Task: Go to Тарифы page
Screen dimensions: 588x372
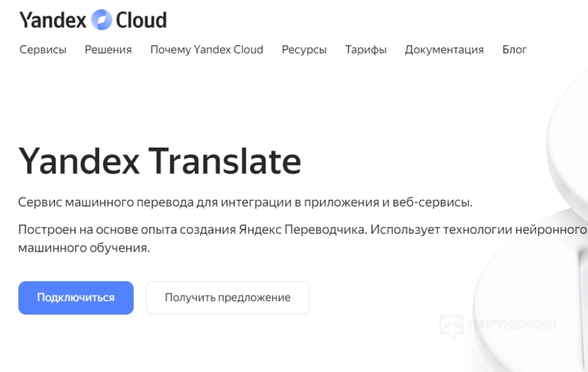Action: click(366, 50)
